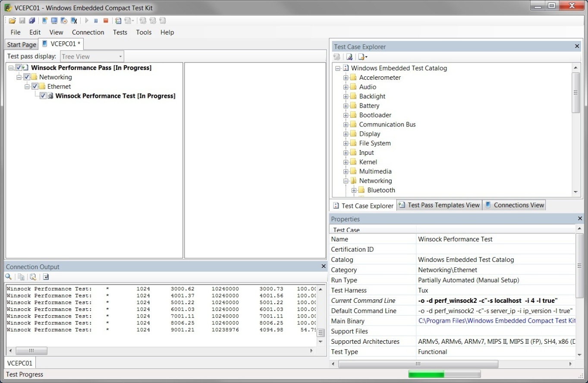
Task: Click the Copy icon in Connection Output
Action: pos(21,277)
